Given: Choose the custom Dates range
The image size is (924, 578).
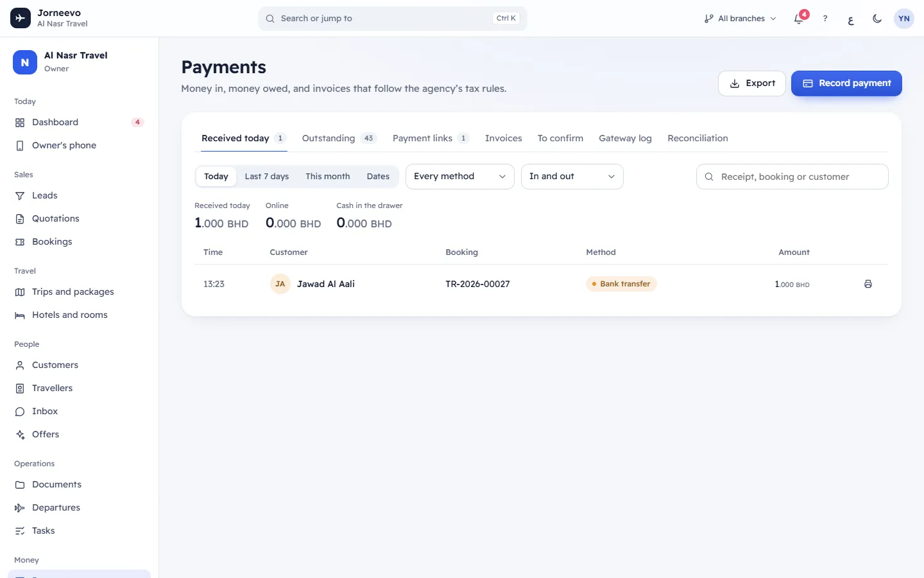Looking at the screenshot, I should tap(378, 177).
